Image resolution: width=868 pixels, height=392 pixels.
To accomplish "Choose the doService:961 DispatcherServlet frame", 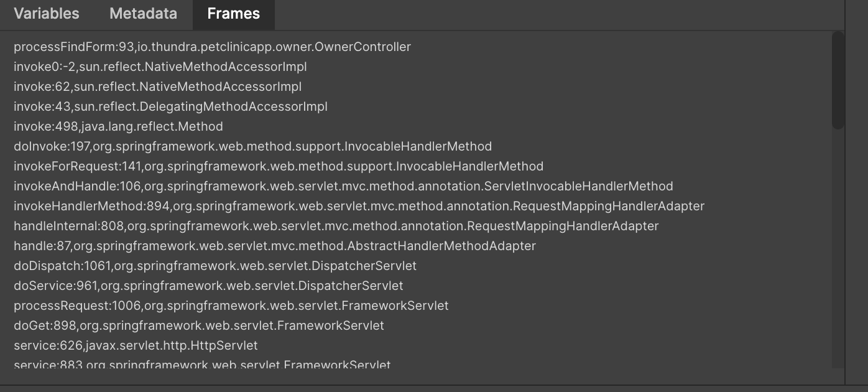I will [208, 286].
